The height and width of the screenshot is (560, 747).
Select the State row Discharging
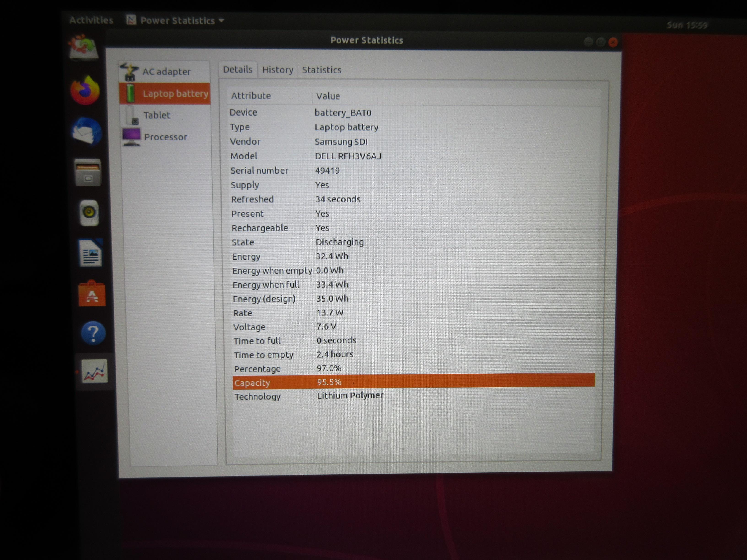[x=414, y=242]
